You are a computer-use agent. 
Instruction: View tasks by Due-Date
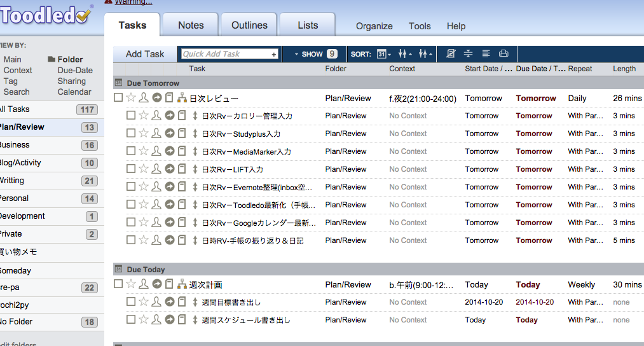click(x=75, y=71)
